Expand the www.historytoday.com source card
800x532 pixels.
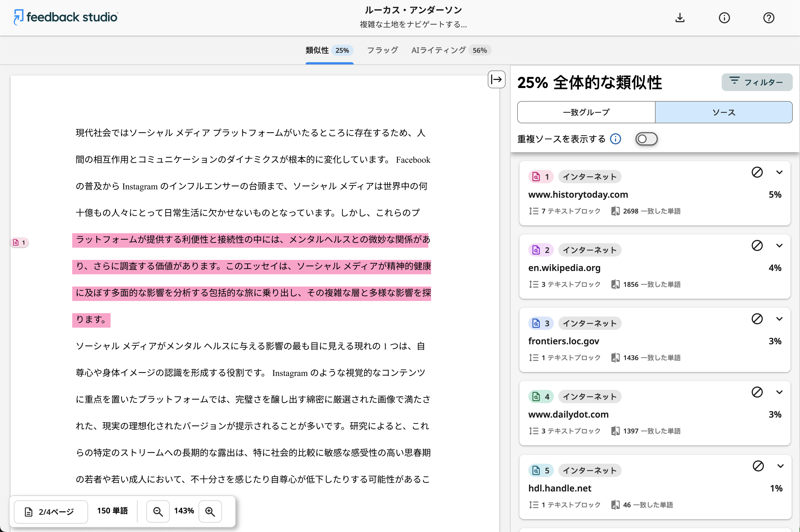779,172
